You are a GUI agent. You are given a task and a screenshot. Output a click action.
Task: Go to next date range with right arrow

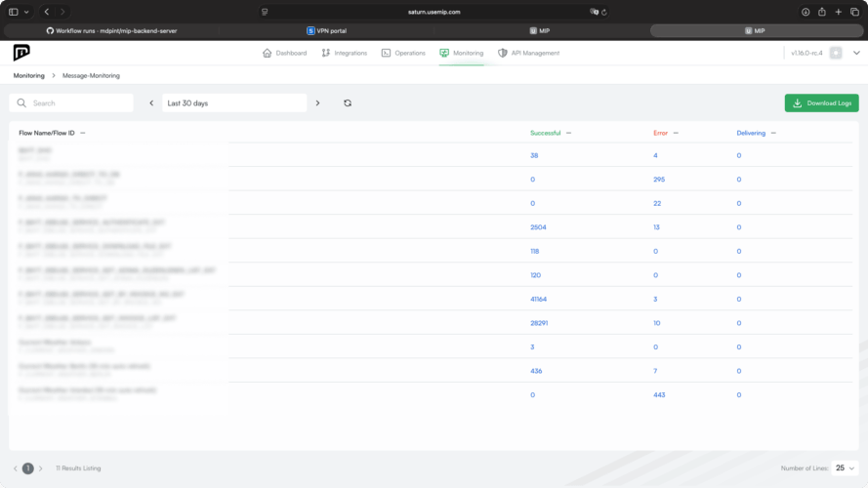click(317, 102)
